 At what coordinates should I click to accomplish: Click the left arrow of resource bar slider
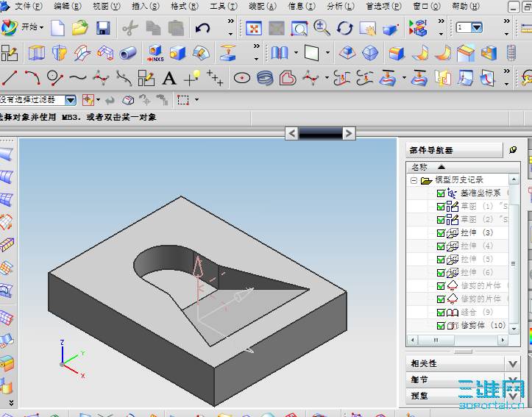[x=292, y=133]
